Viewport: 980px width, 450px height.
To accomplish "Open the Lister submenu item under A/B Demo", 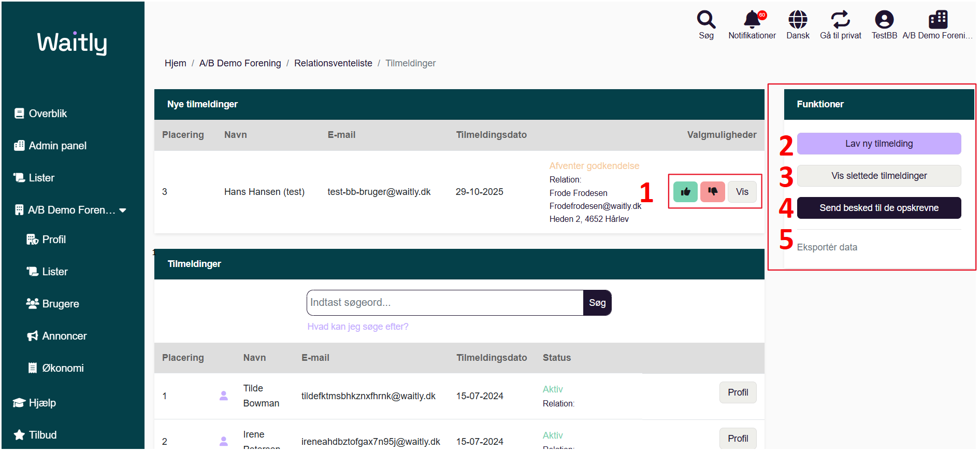I will point(47,272).
